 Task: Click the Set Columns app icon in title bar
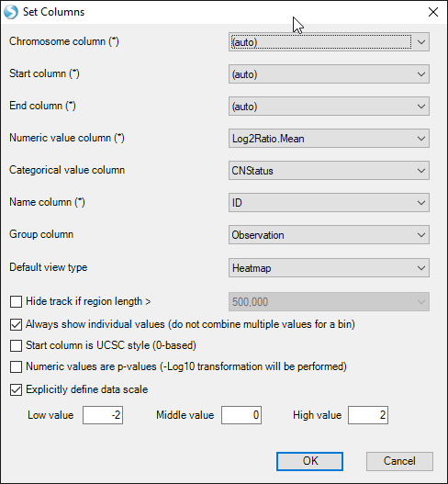point(11,12)
